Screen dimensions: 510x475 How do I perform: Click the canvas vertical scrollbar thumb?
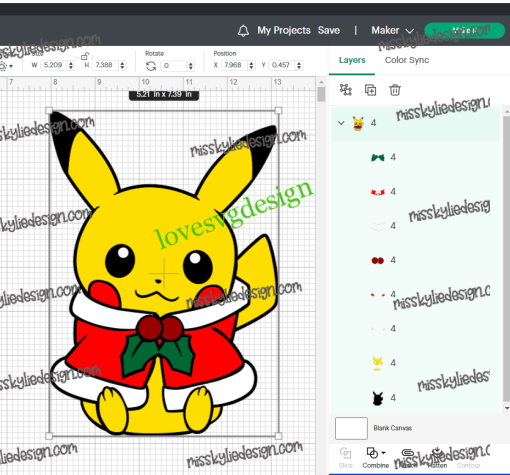click(x=321, y=94)
